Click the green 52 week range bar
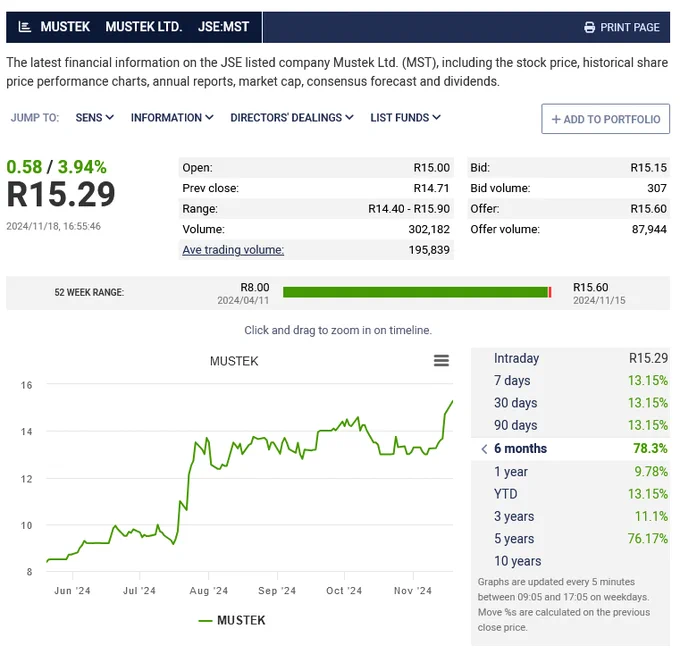Screen dimensions: 680x654 point(415,292)
